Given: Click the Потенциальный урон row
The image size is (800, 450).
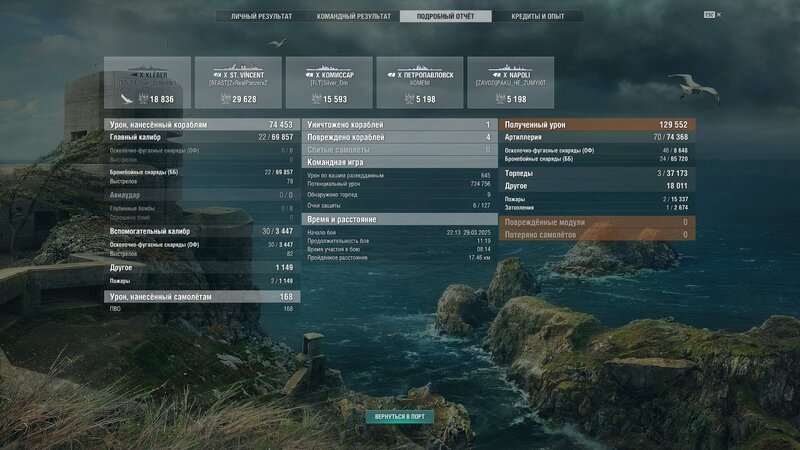Looking at the screenshot, I should (x=399, y=184).
